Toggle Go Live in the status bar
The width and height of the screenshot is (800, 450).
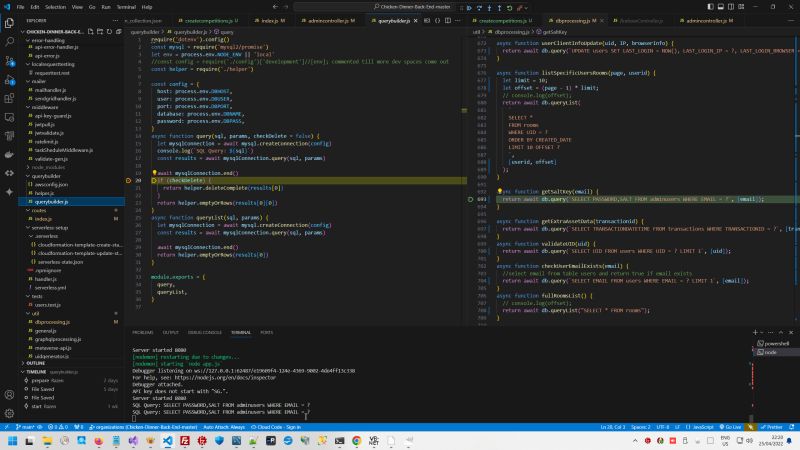tap(730, 427)
